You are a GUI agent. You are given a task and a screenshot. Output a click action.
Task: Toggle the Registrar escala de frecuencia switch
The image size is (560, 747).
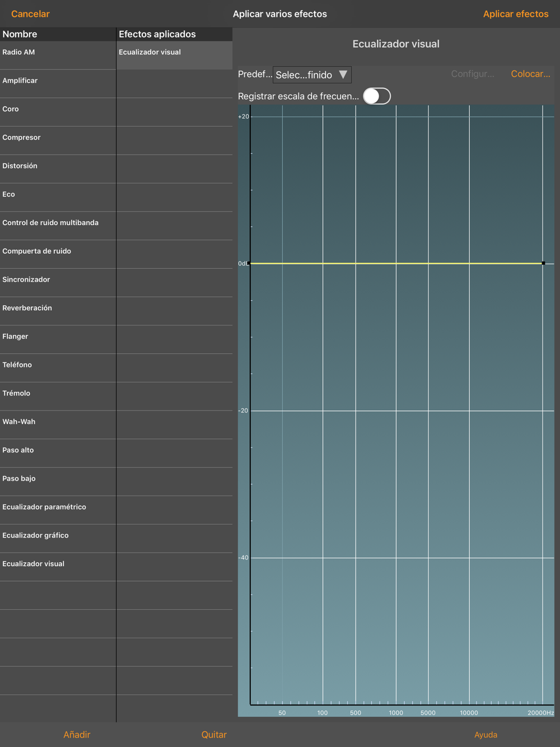pos(377,96)
